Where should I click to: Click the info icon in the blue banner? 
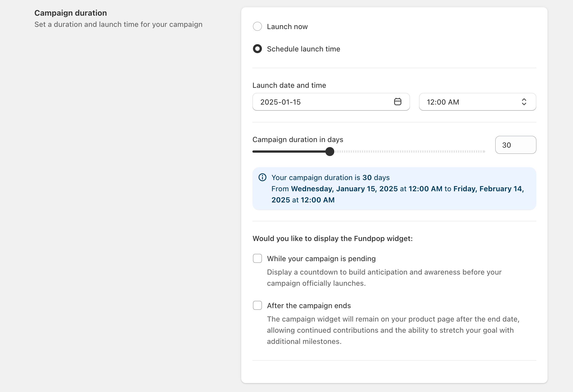point(262,178)
